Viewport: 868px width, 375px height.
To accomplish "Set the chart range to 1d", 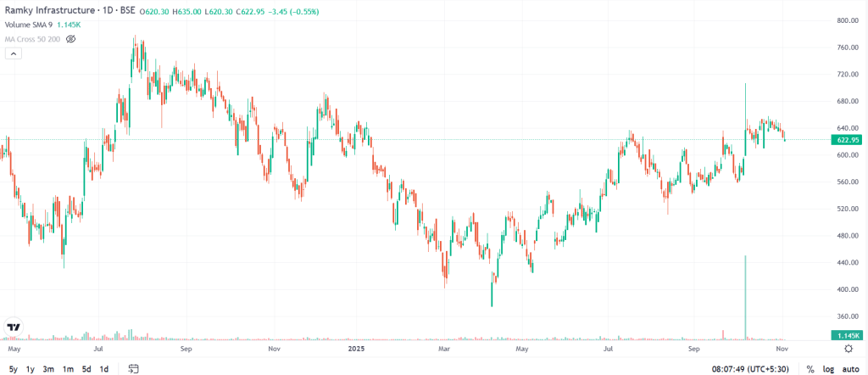I will [104, 369].
